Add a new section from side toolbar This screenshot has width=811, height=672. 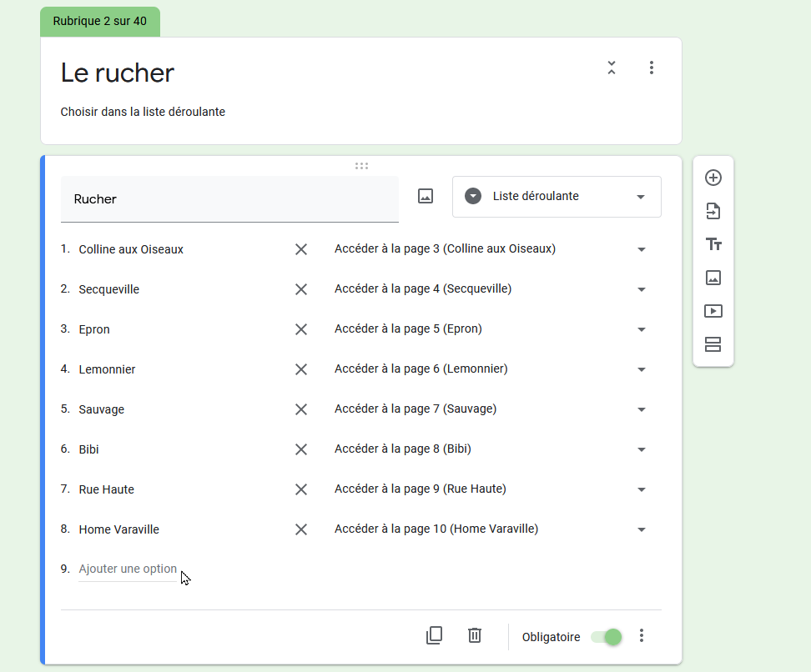(713, 344)
